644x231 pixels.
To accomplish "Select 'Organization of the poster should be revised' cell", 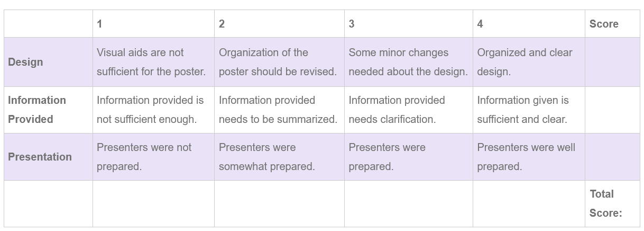I will click(x=279, y=62).
